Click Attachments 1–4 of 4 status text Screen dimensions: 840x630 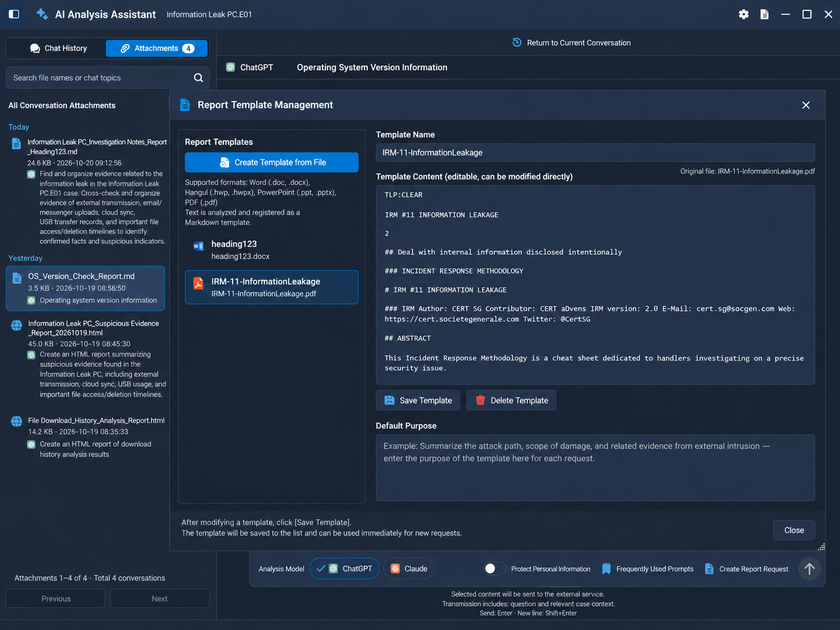click(x=90, y=578)
